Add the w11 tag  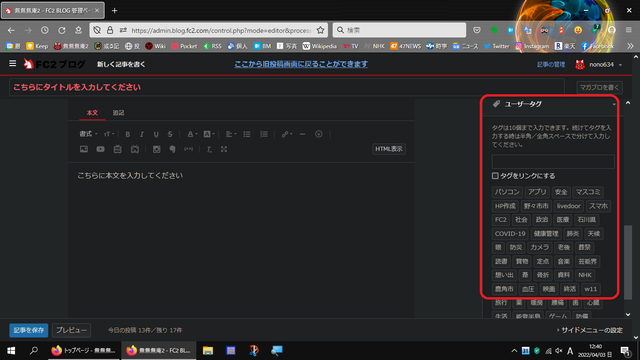(591, 289)
